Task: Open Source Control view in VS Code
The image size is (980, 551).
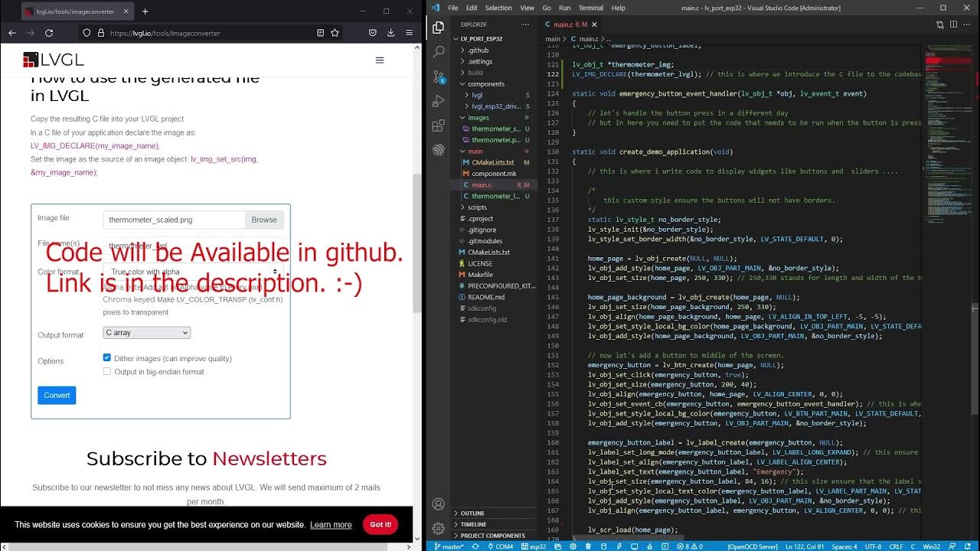Action: click(438, 77)
